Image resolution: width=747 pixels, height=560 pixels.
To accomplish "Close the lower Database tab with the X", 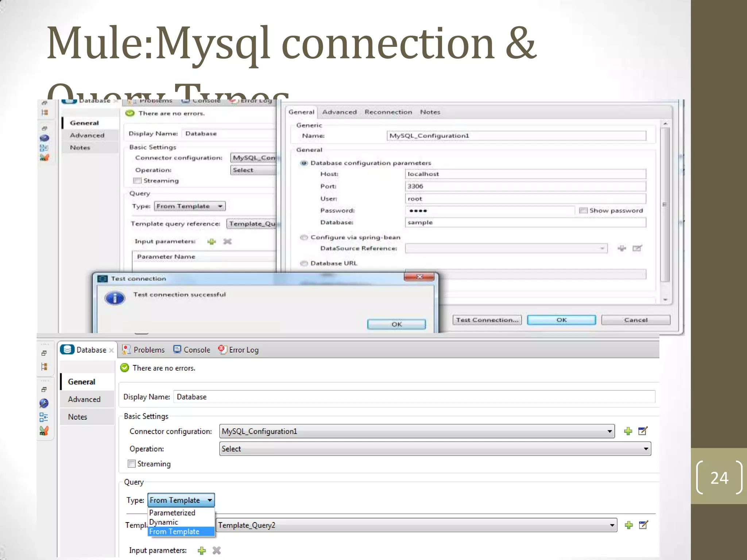I will [x=111, y=350].
